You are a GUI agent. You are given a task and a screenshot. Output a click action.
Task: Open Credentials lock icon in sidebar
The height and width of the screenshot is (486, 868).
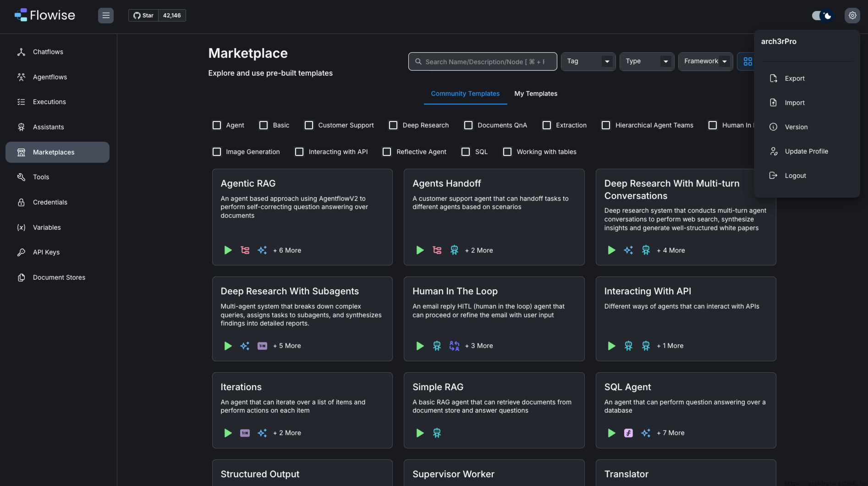[21, 202]
